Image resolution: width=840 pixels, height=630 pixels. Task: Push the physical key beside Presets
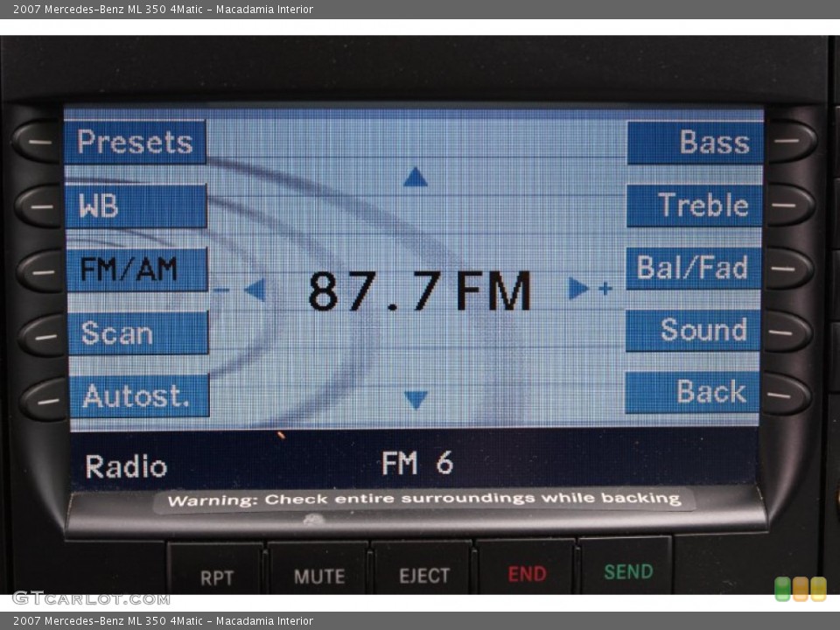38,142
